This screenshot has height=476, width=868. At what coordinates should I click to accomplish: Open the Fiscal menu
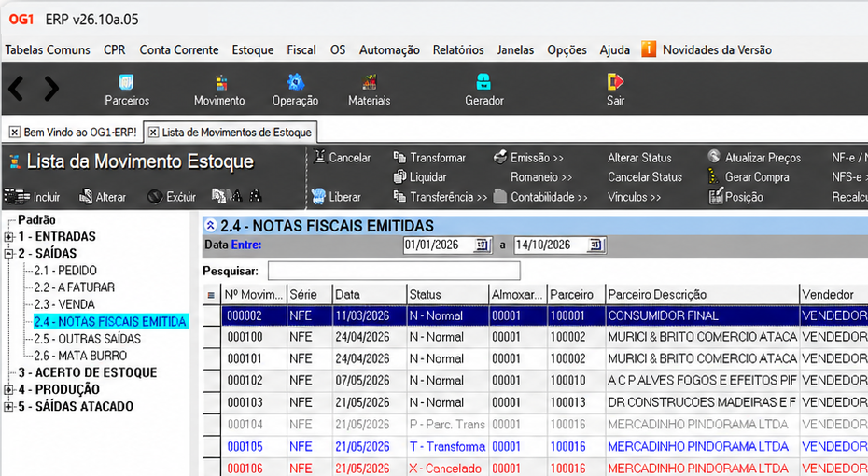[301, 49]
